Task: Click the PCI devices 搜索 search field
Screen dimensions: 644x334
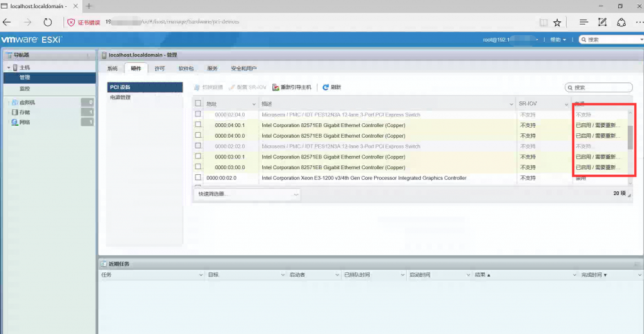Action: 601,87
